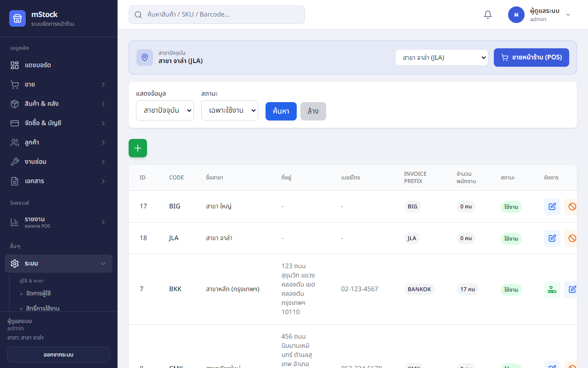
Task: Click the mStock store logo icon
Action: 17,18
